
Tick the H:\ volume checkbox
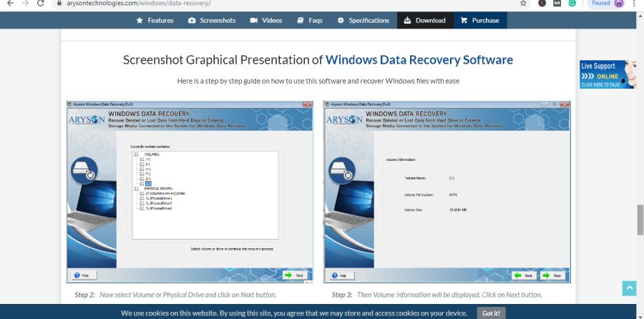pyautogui.click(x=142, y=169)
